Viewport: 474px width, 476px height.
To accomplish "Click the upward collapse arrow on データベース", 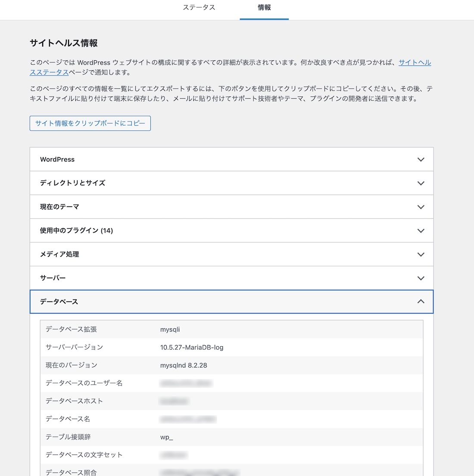I will (421, 302).
